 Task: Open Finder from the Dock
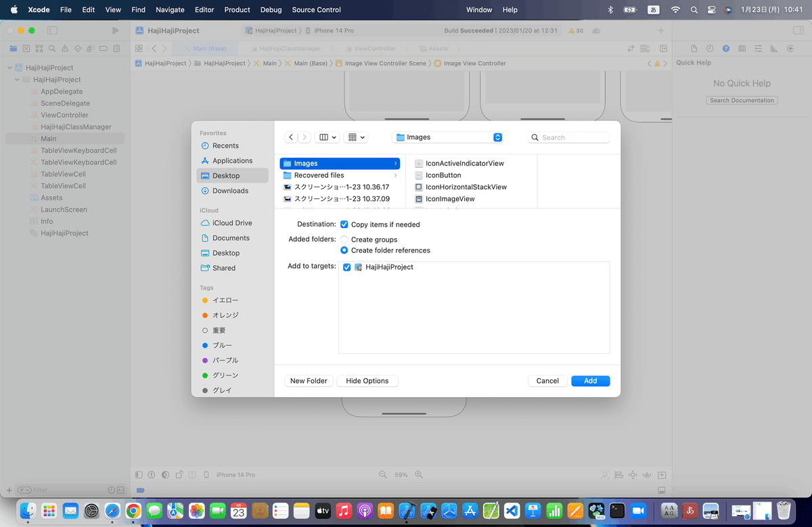28,511
